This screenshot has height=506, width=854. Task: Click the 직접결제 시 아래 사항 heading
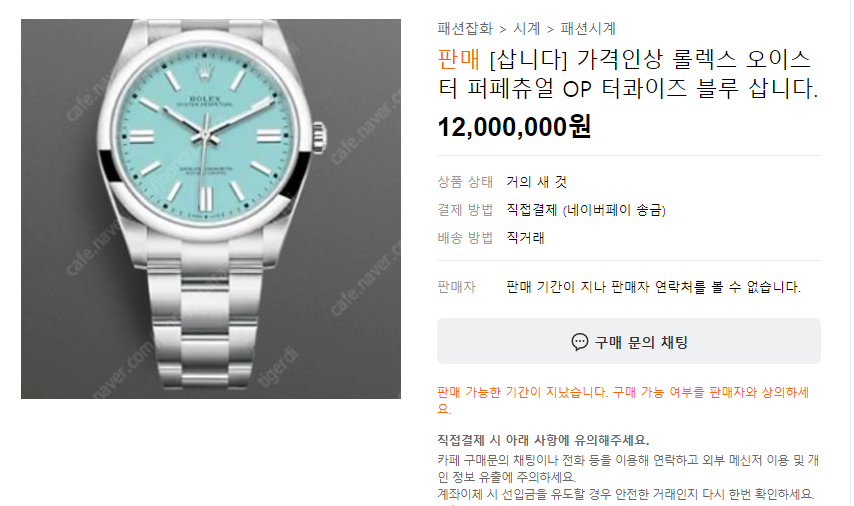pyautogui.click(x=543, y=440)
